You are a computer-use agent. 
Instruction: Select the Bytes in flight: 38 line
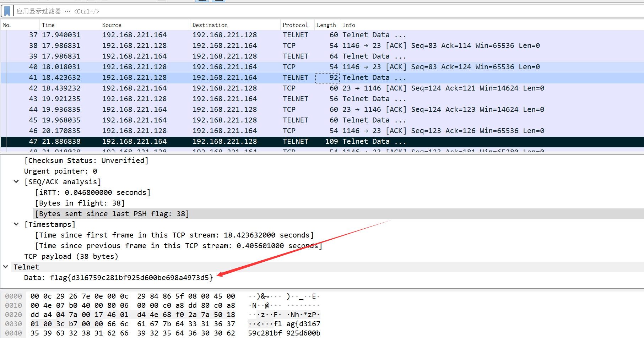pyautogui.click(x=80, y=203)
